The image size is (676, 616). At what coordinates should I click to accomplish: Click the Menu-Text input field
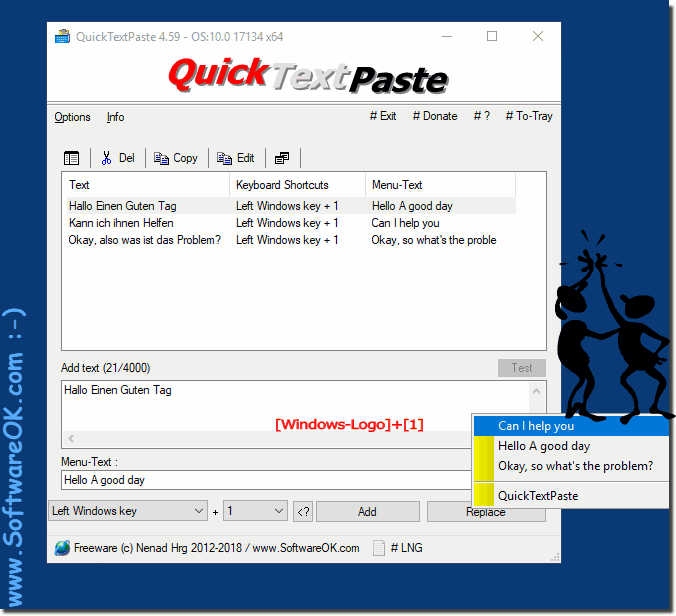(266, 480)
